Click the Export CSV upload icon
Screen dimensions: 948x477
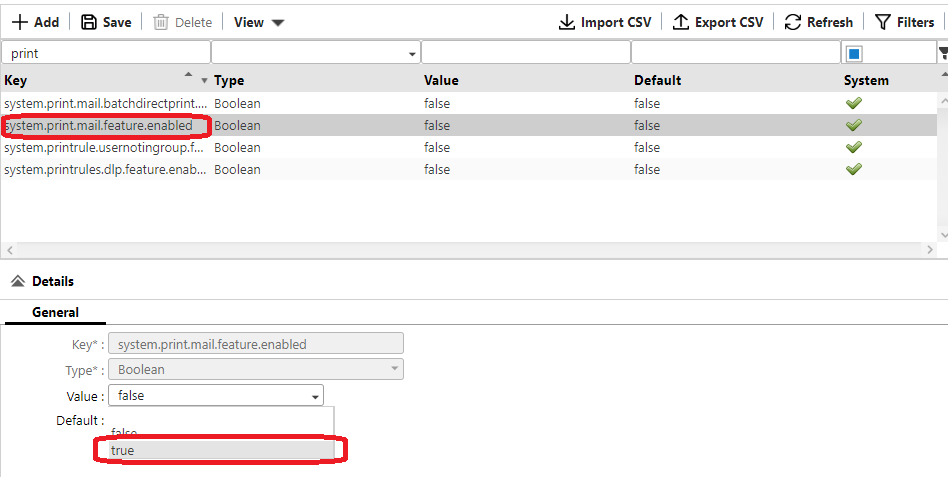[681, 22]
